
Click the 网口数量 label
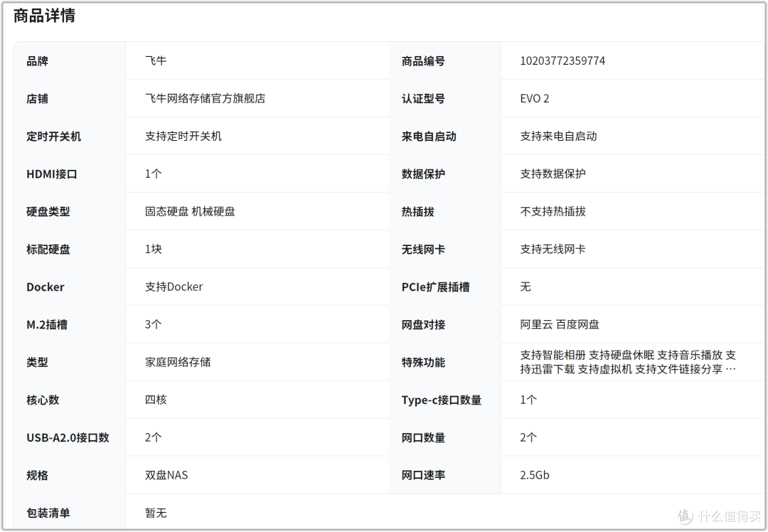click(x=423, y=438)
